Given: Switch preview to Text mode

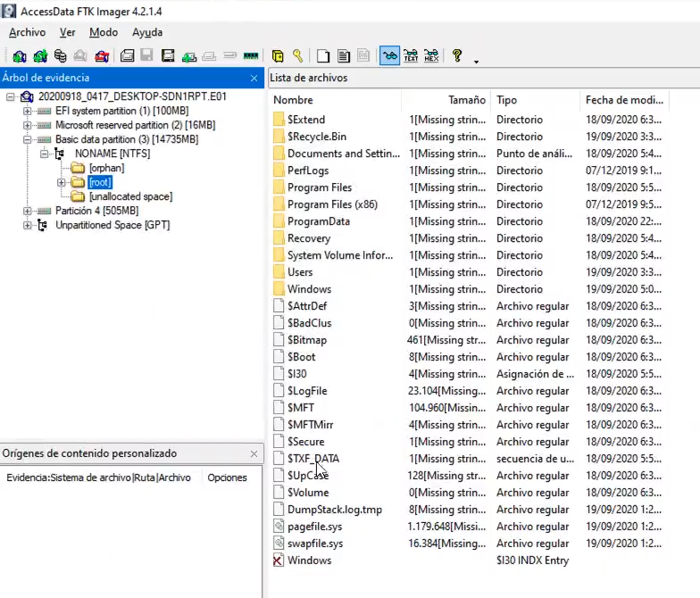Looking at the screenshot, I should (x=411, y=56).
